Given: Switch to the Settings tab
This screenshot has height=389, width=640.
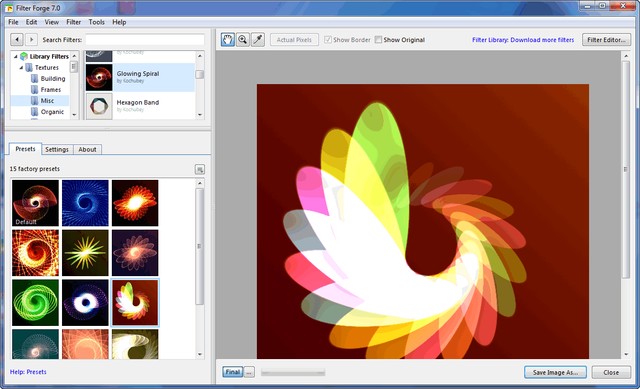Looking at the screenshot, I should [57, 149].
